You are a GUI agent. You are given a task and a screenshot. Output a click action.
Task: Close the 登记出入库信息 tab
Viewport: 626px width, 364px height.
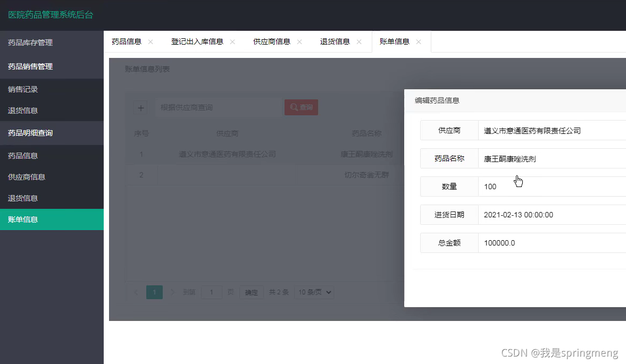232,42
